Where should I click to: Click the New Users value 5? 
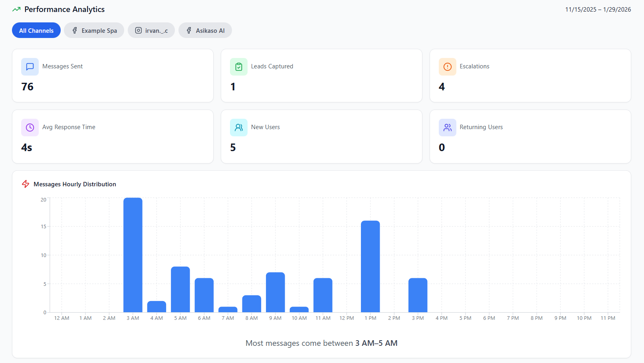tap(233, 148)
